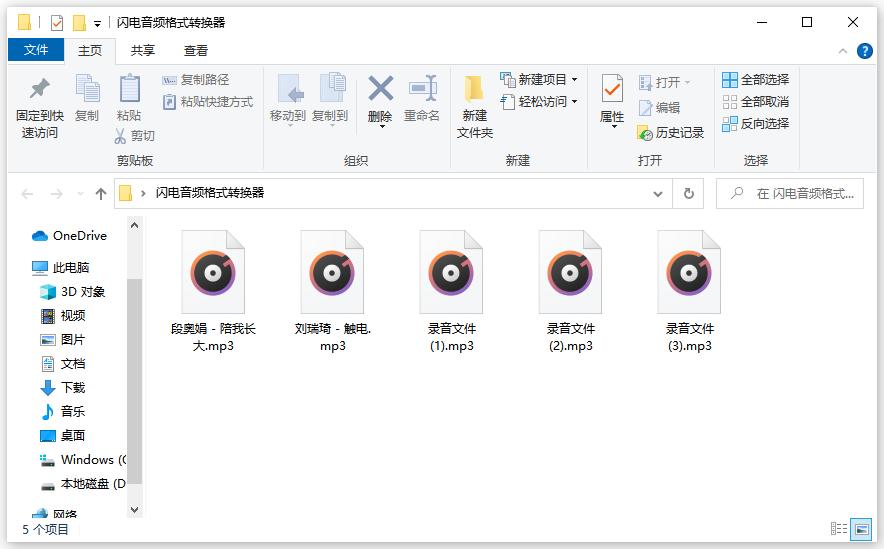Select OneDrive in the navigation pane
The height and width of the screenshot is (549, 884).
pos(69,236)
